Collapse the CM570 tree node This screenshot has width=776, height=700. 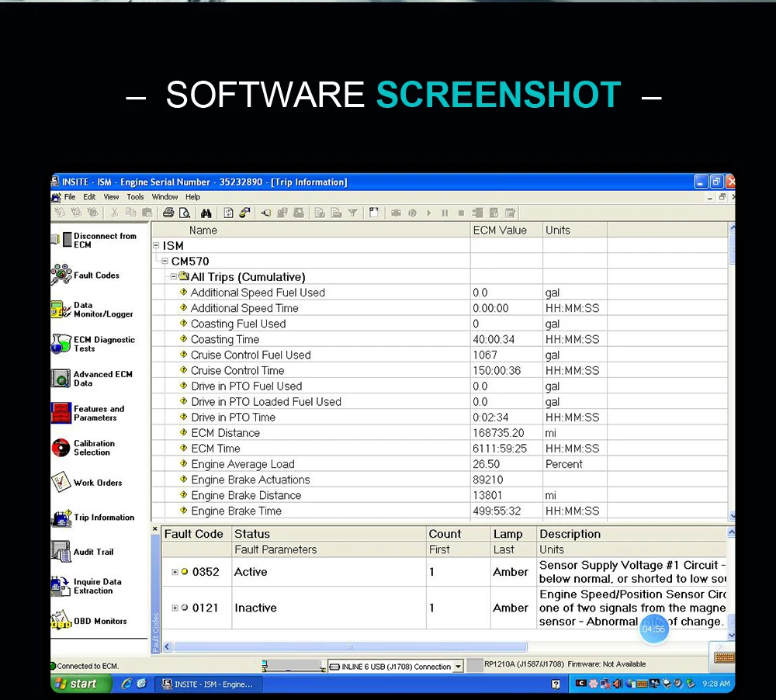(165, 261)
